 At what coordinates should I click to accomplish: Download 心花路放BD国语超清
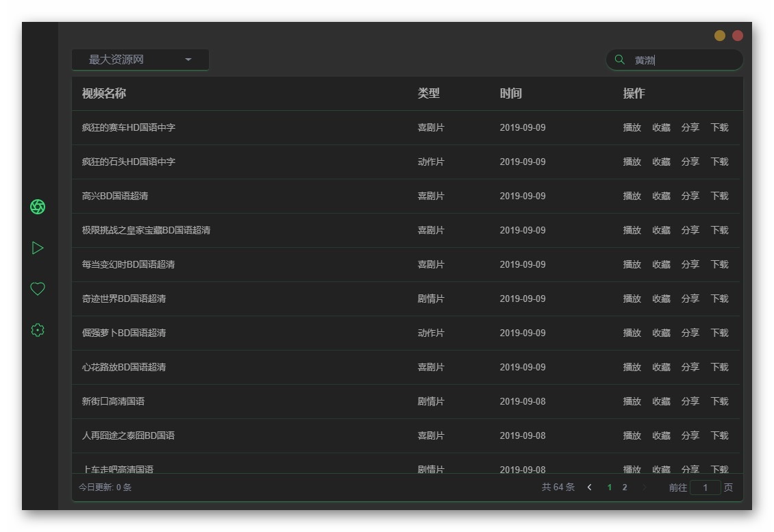pos(719,367)
